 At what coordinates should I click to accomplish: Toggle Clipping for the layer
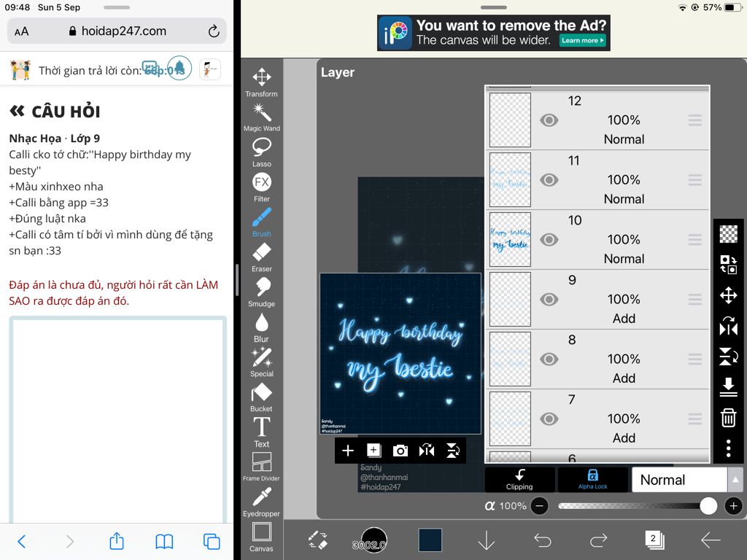(x=519, y=479)
